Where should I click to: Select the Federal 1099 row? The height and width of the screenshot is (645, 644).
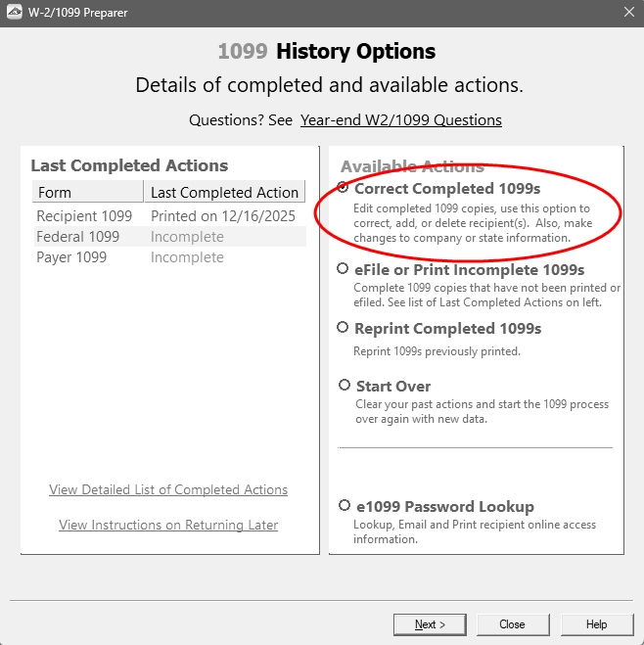click(x=78, y=237)
